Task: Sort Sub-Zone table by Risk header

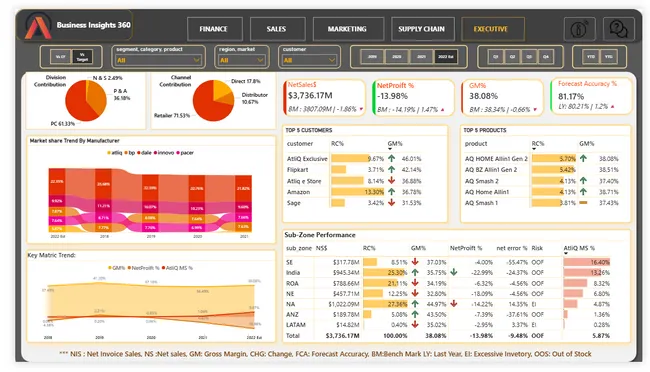Action: (537, 248)
